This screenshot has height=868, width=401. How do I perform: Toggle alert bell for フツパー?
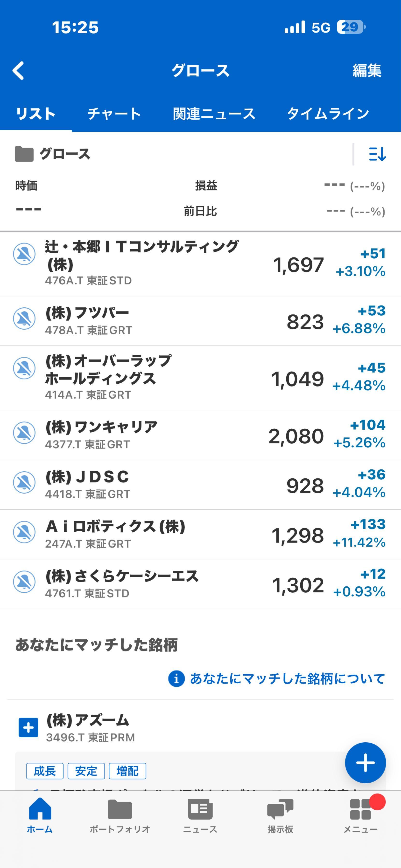click(x=24, y=319)
